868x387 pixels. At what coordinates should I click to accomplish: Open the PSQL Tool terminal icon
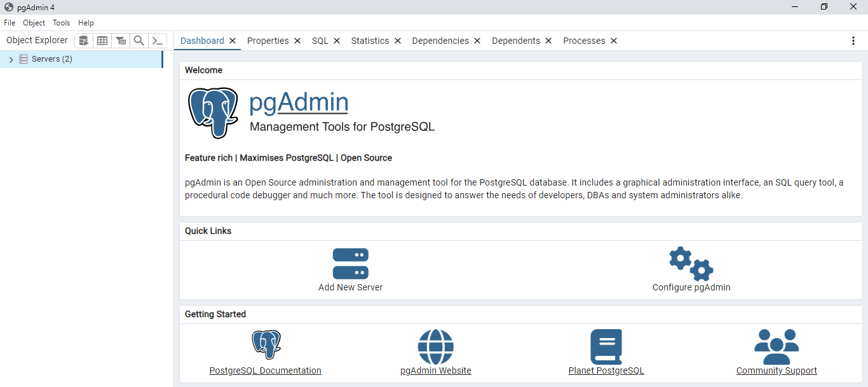click(157, 41)
